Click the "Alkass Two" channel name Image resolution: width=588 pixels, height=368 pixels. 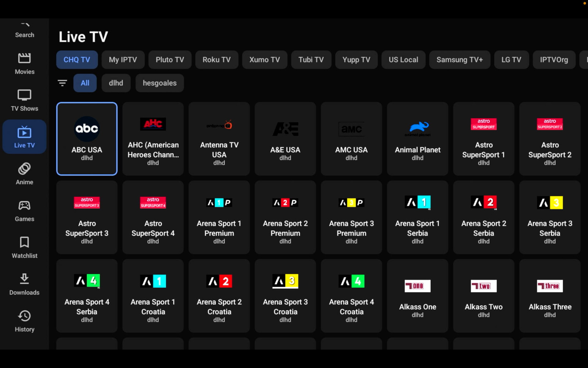pos(484,307)
